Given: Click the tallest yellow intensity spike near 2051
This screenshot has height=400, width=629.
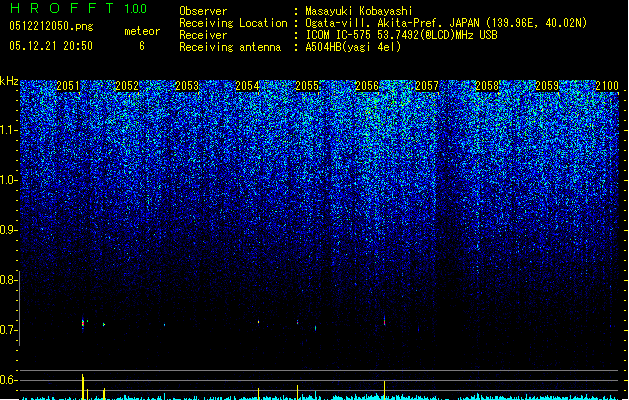Looking at the screenshot, I should (83, 386).
